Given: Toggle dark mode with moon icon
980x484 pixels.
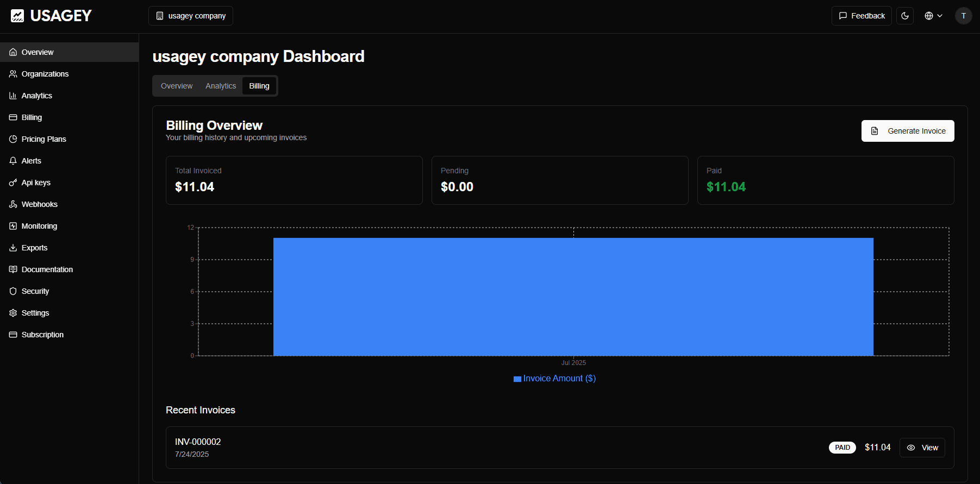Looking at the screenshot, I should coord(905,16).
